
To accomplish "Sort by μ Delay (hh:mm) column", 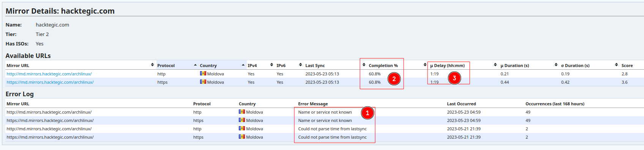I will [x=463, y=66].
